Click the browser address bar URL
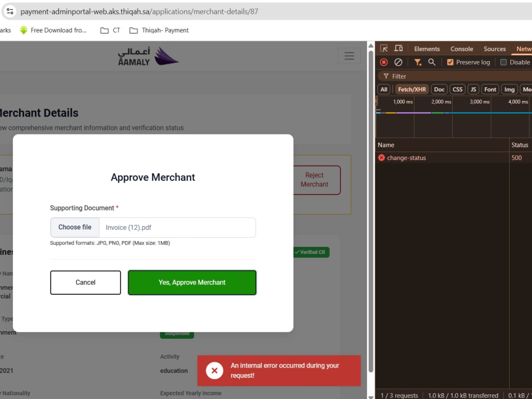532x399 pixels. point(139,12)
